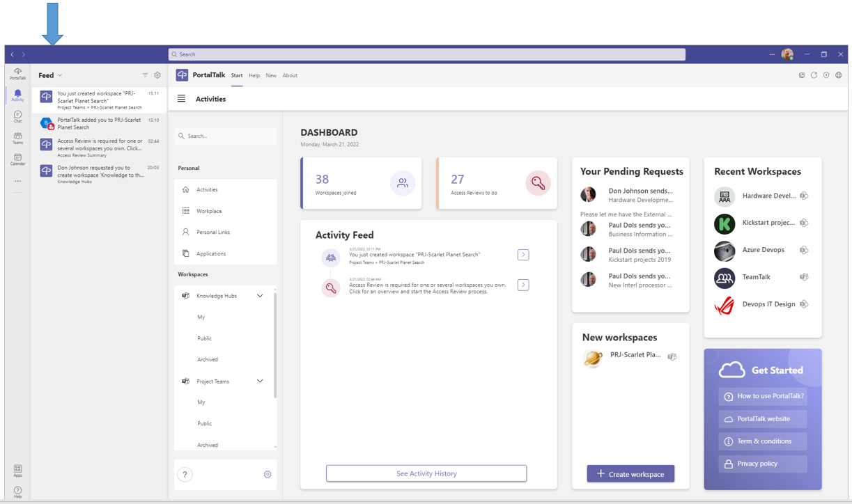This screenshot has width=852, height=504.
Task: Open PortalTalk website link
Action: [763, 419]
